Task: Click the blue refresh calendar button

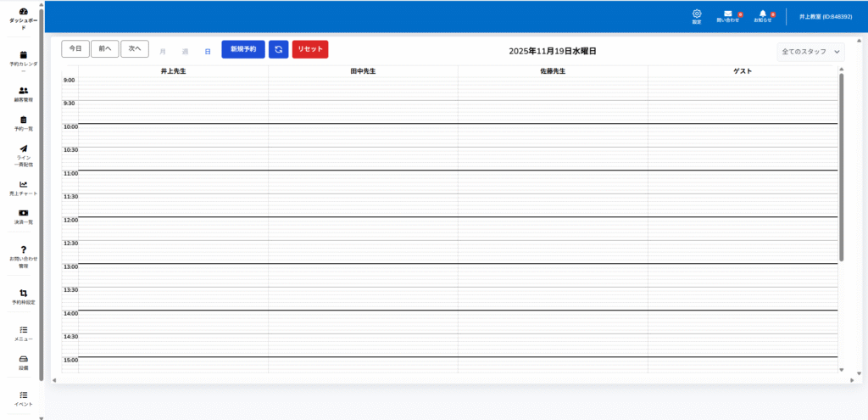Action: [x=278, y=49]
